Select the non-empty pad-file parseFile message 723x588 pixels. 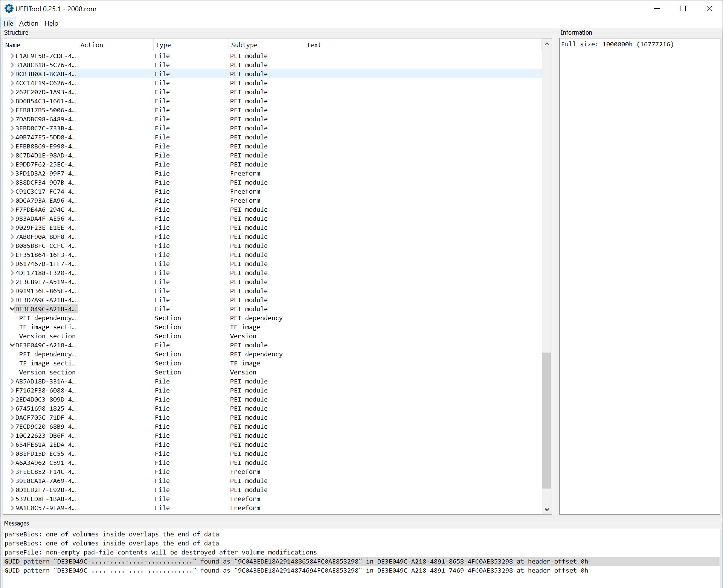161,552
